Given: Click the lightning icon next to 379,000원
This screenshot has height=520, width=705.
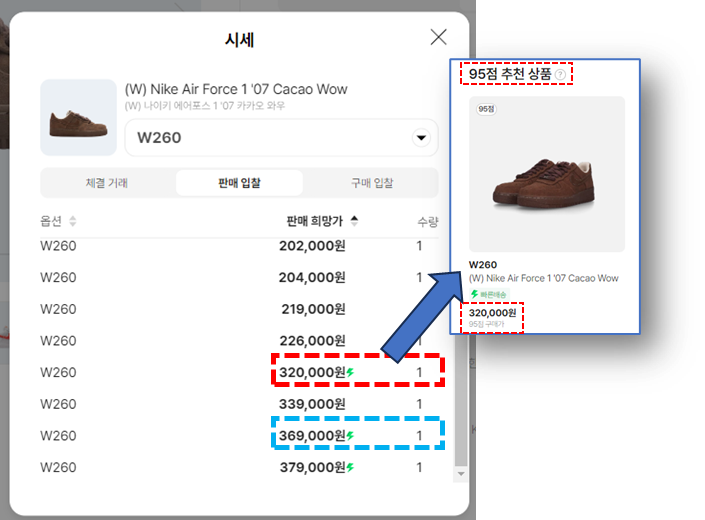Looking at the screenshot, I should [x=350, y=467].
